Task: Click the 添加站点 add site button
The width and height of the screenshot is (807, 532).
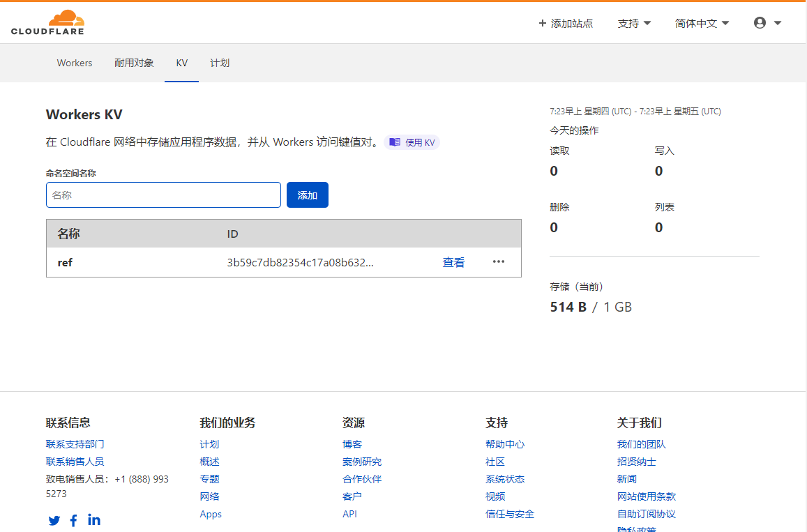Action: (x=566, y=23)
